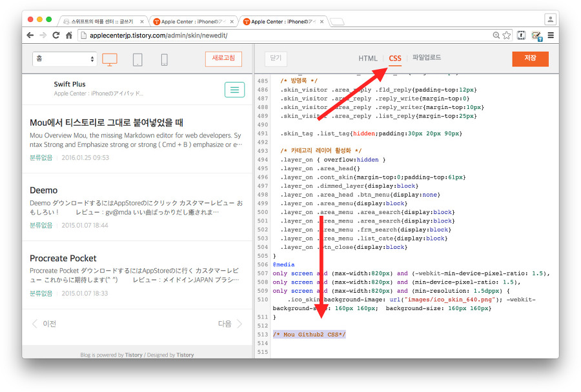Click 분류없음 category under the Mou post

pos(41,158)
